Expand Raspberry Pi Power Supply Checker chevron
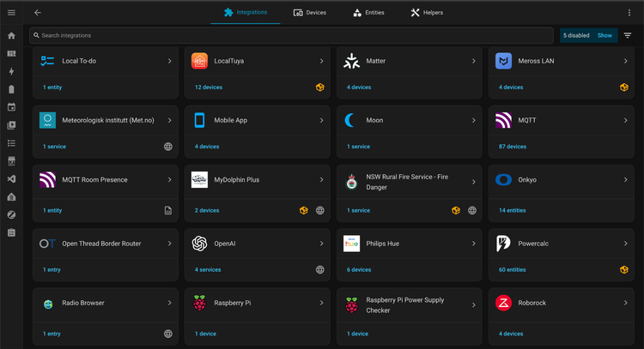Image resolution: width=644 pixels, height=349 pixels. click(473, 305)
